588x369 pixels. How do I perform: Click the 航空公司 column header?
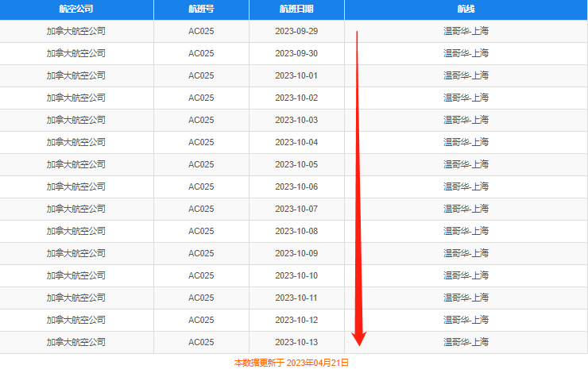click(x=76, y=9)
